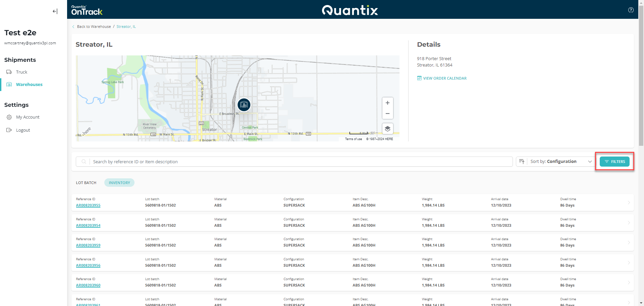Go to My Account settings
The image size is (644, 306).
point(28,117)
